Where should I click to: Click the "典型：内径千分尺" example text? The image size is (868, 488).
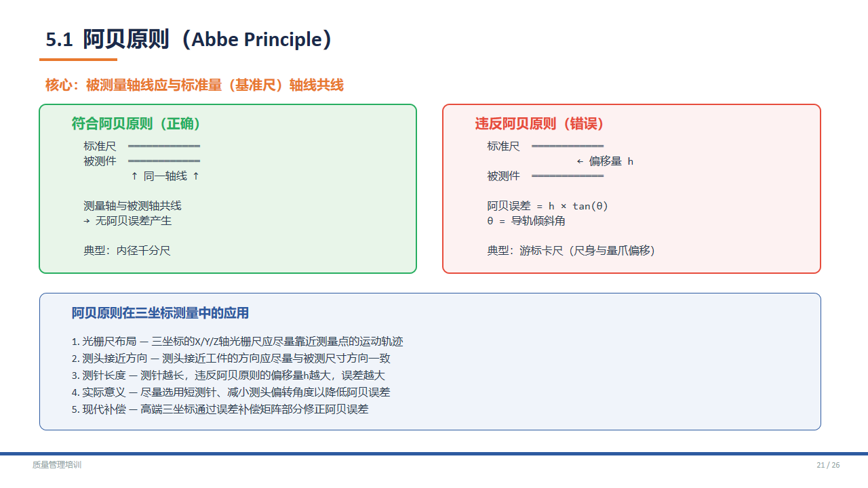127,251
